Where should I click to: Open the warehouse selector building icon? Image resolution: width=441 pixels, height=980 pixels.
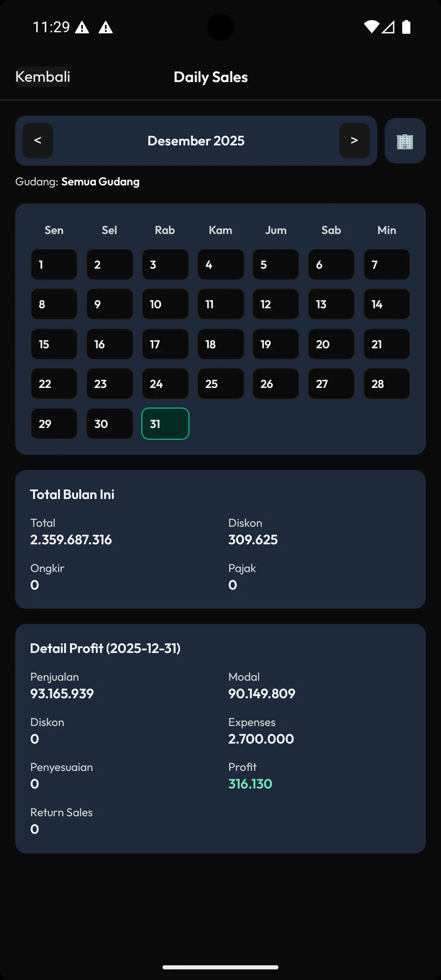pos(405,140)
